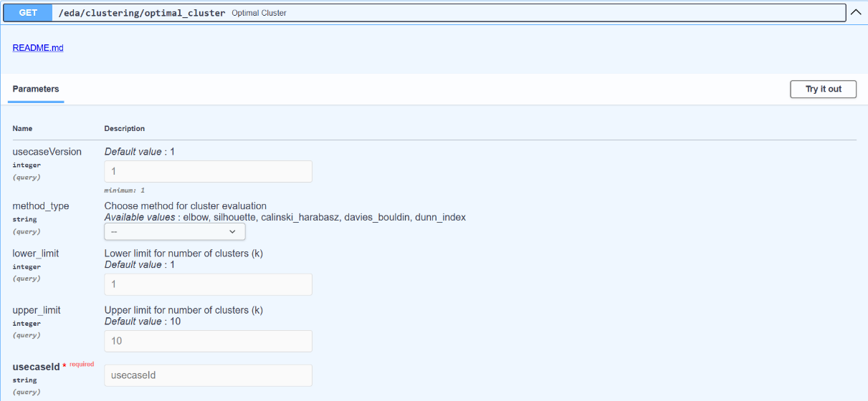Focus the lower_limit input field
This screenshot has height=401, width=868.
[209, 284]
